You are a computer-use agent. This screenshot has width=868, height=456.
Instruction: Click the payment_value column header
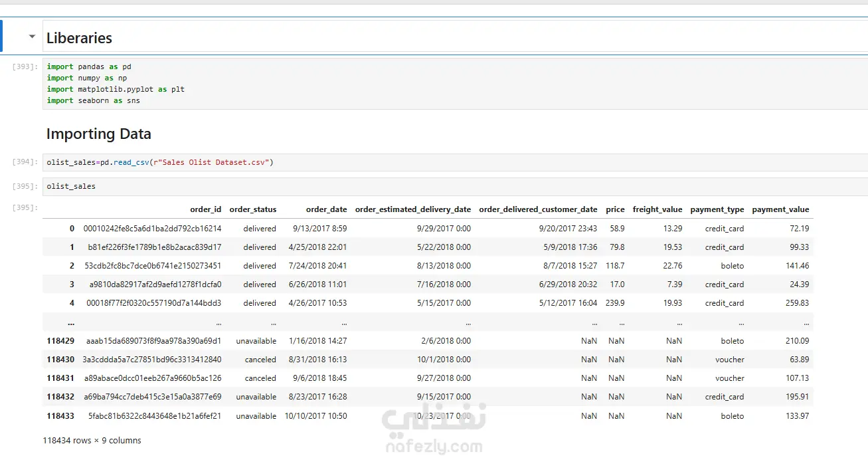click(x=780, y=209)
